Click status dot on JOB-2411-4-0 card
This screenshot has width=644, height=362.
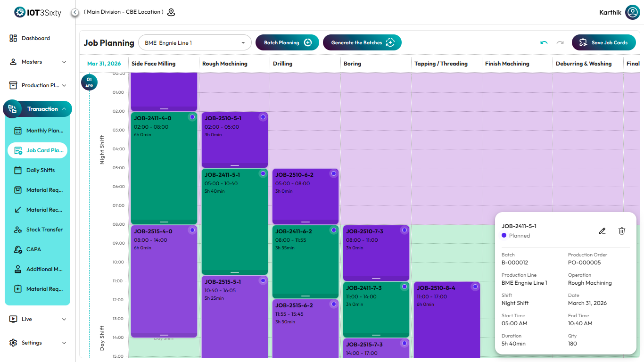coord(192,117)
